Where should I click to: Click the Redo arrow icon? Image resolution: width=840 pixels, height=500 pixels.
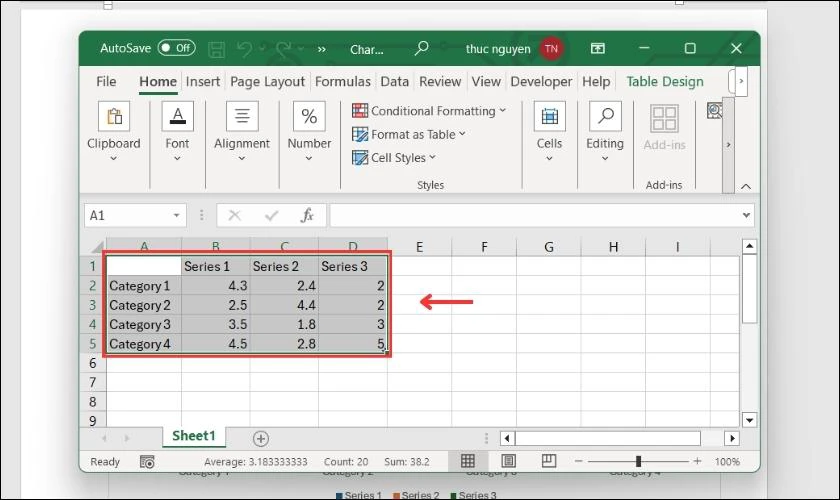pyautogui.click(x=283, y=50)
